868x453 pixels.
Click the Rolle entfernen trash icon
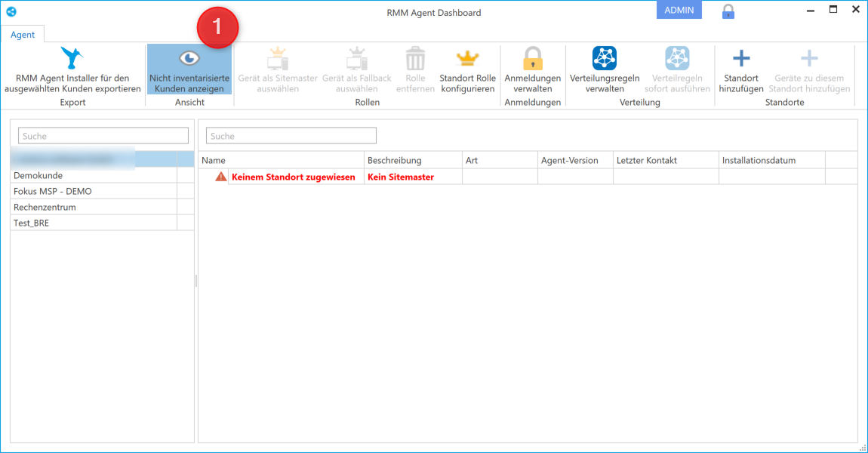coord(415,59)
